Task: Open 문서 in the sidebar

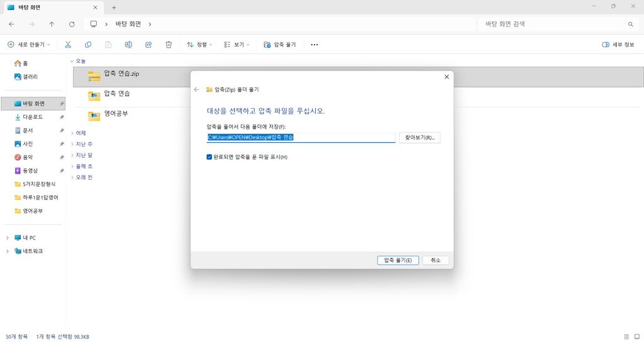Action: 23,131
